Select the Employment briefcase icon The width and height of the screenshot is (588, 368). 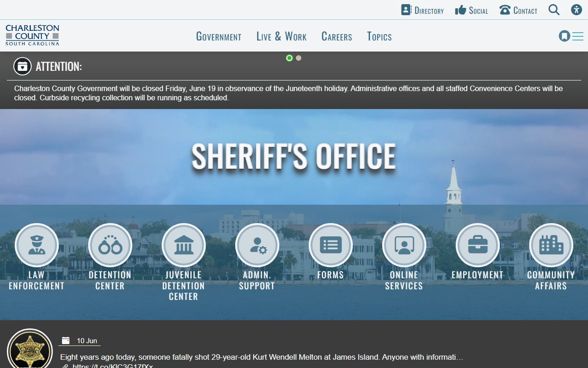point(478,245)
